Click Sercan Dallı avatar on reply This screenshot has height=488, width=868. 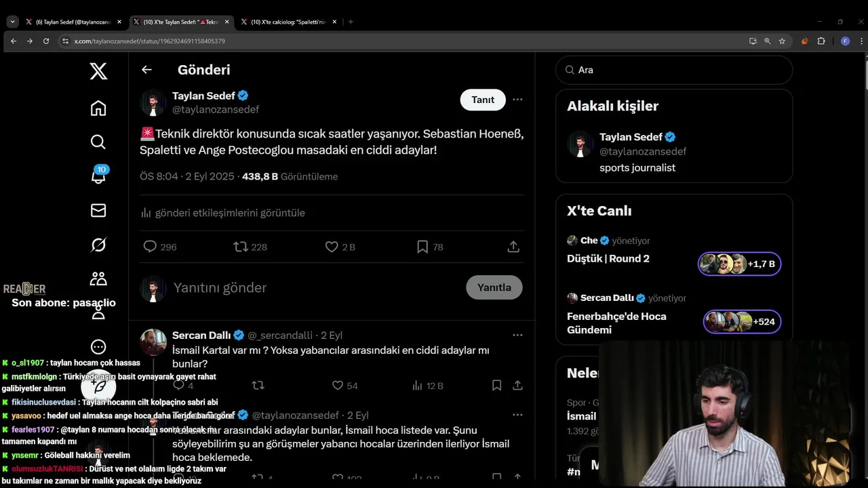(153, 342)
